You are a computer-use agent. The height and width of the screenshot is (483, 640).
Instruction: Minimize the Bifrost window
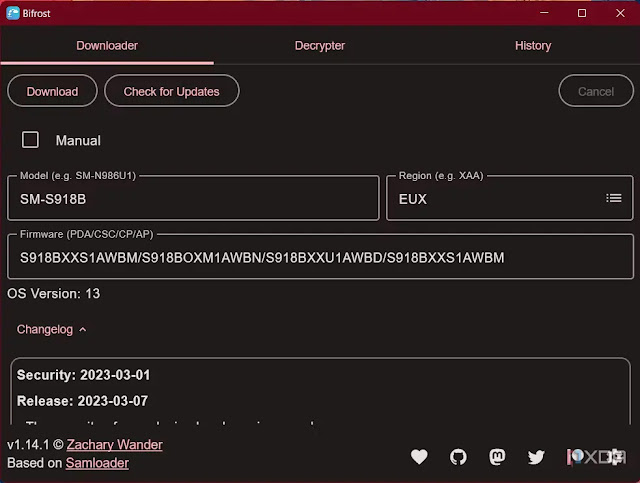tap(544, 13)
